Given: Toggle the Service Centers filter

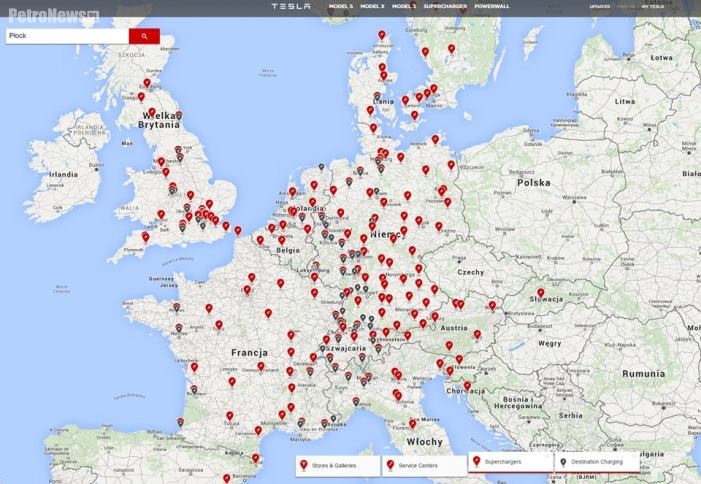Looking at the screenshot, I should (x=424, y=466).
